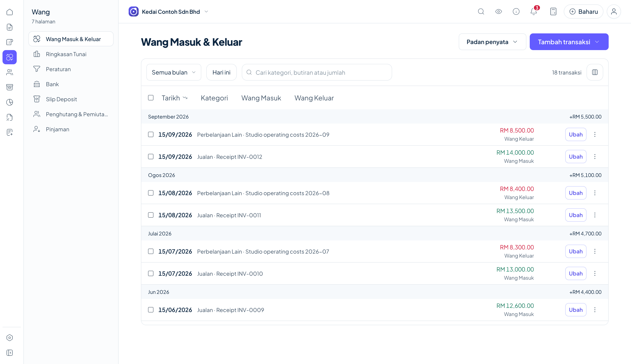Open the Pinjaman page

pos(71,129)
